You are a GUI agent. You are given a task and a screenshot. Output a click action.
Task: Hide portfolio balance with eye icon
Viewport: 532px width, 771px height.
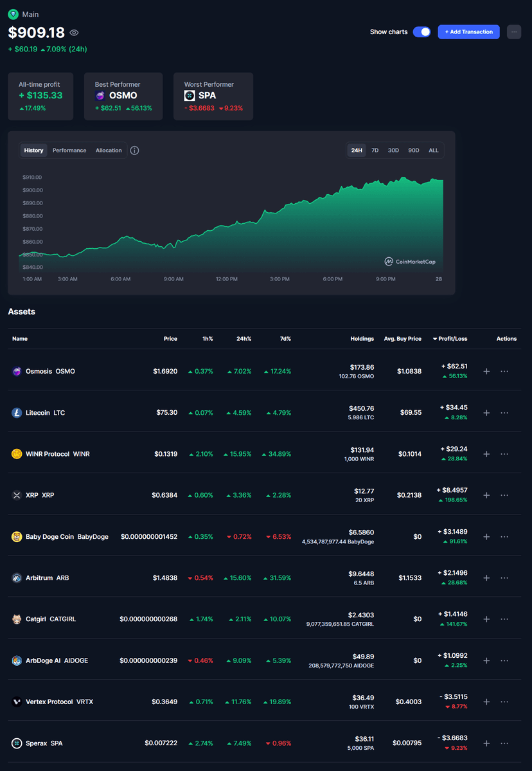click(x=75, y=33)
